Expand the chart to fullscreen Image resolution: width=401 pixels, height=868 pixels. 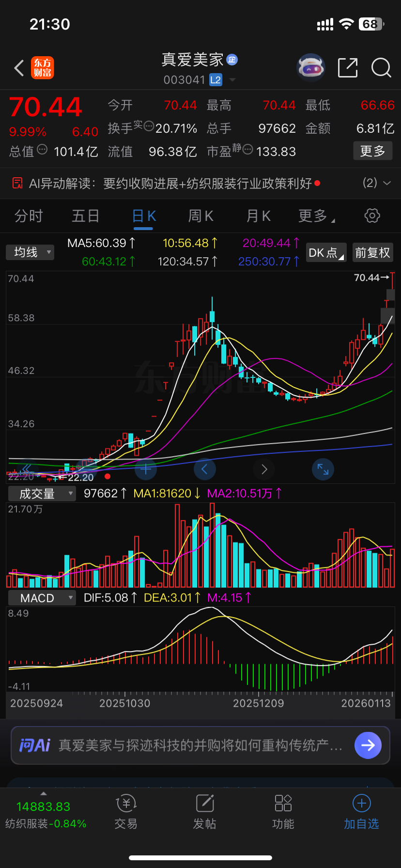[x=323, y=468]
